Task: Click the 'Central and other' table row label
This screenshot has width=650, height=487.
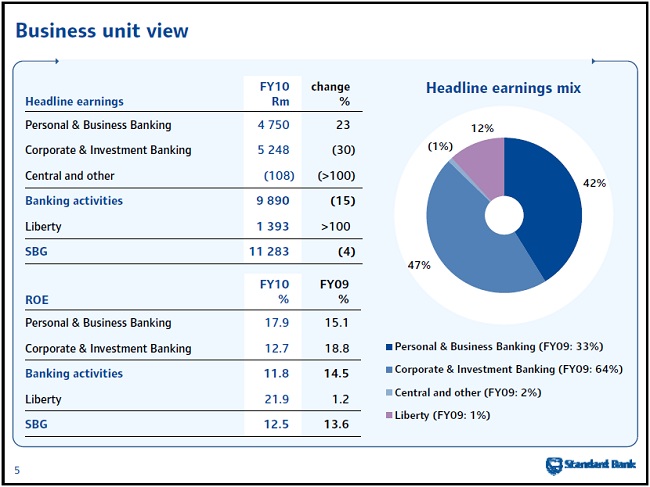Action: click(70, 176)
